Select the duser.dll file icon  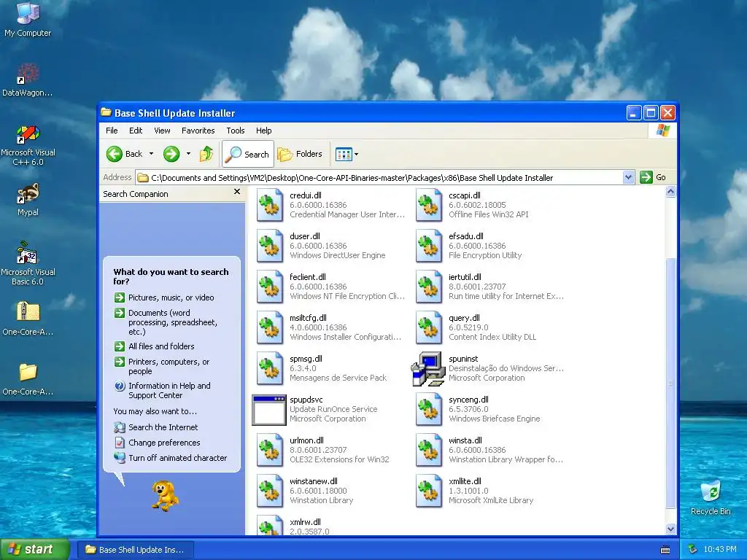[270, 246]
